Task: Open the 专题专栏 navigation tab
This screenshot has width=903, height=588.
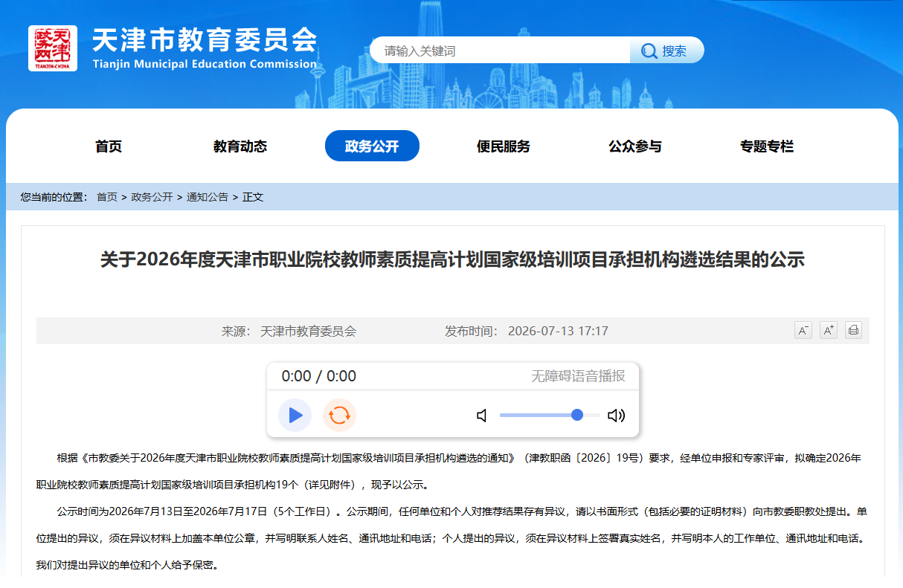Action: (x=767, y=146)
